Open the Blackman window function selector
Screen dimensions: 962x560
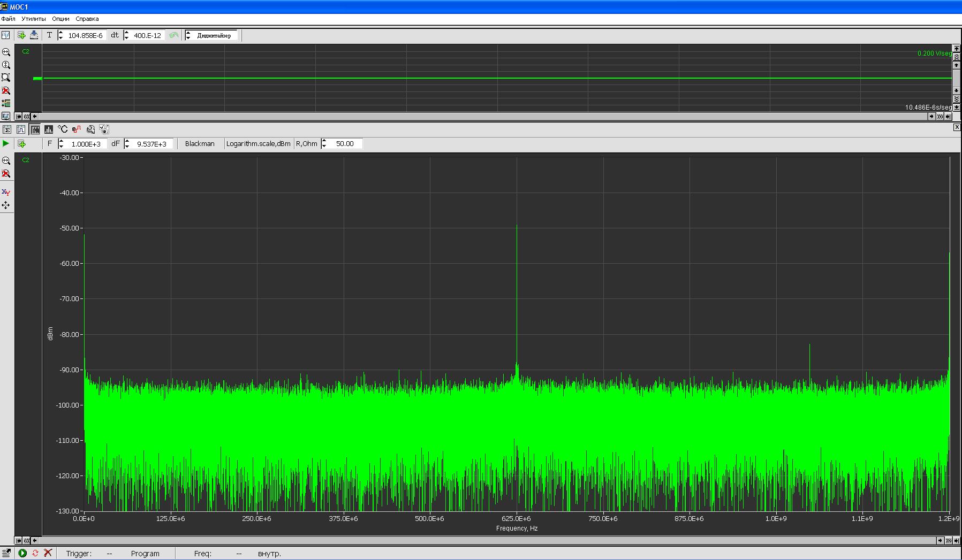coord(200,144)
